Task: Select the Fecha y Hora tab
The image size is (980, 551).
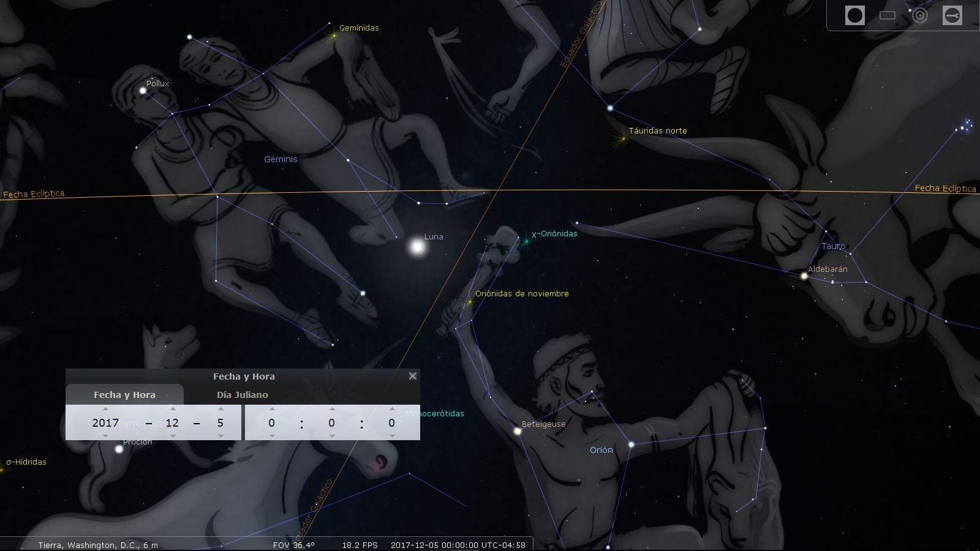Action: [124, 395]
